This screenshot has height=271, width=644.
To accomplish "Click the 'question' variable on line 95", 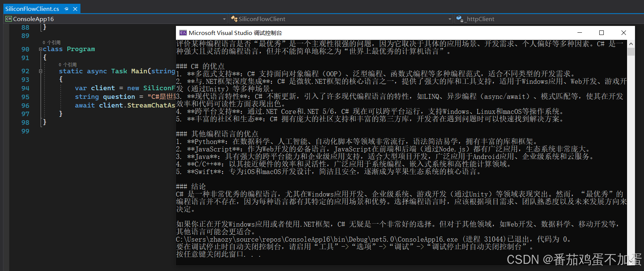I will (119, 97).
